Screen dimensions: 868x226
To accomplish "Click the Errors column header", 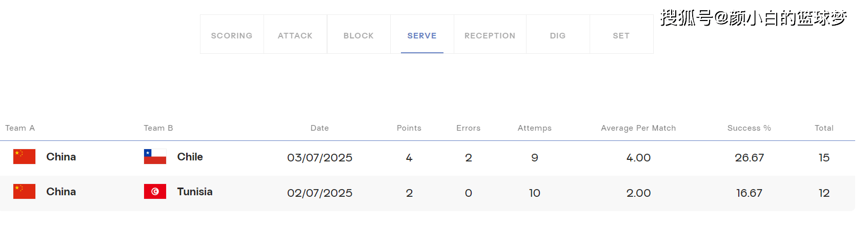I will pyautogui.click(x=469, y=128).
